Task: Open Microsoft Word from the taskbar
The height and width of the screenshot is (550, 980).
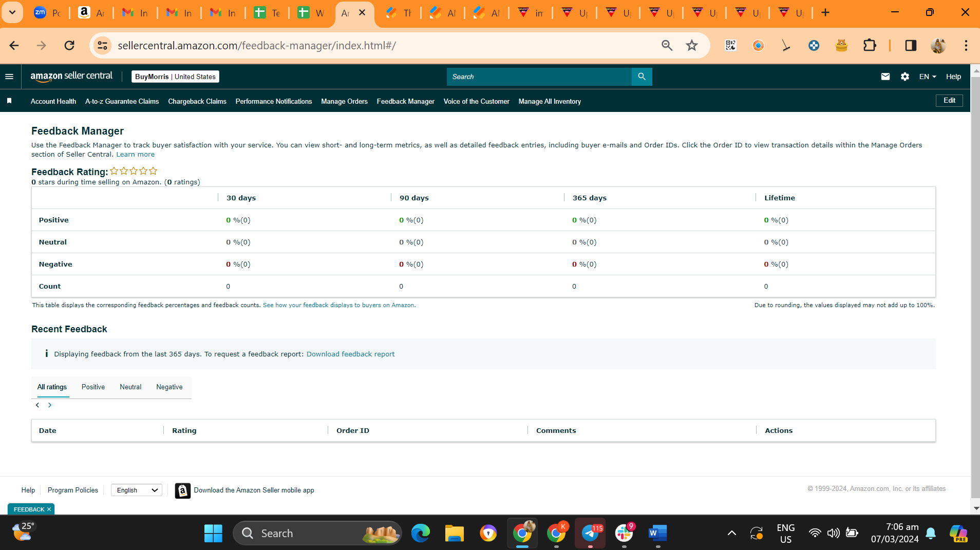Action: (657, 534)
